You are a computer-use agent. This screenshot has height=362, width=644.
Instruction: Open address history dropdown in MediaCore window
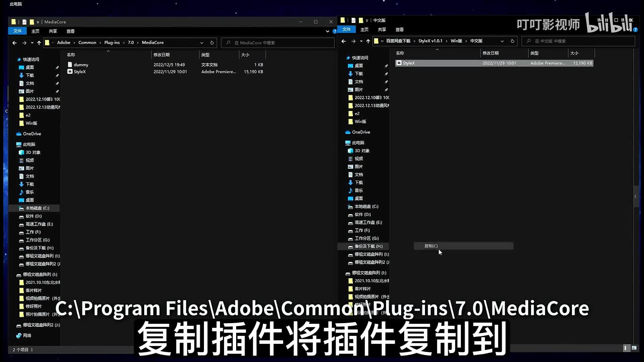(202, 43)
